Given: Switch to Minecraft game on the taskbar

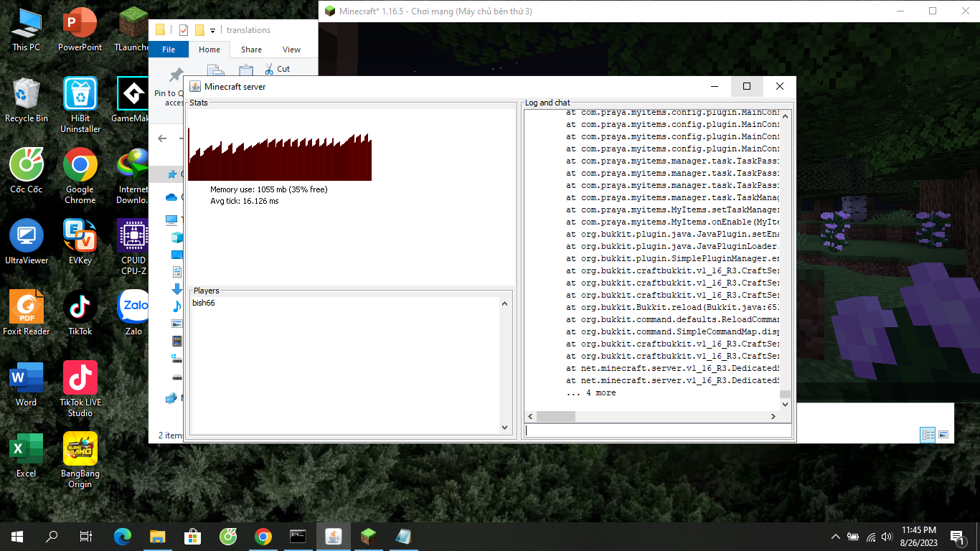Looking at the screenshot, I should pyautogui.click(x=369, y=536).
